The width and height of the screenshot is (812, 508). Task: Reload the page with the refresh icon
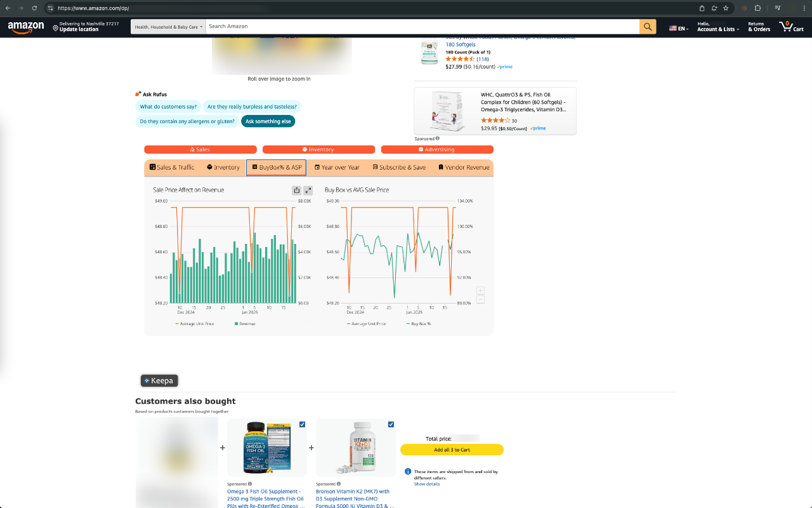tap(34, 8)
